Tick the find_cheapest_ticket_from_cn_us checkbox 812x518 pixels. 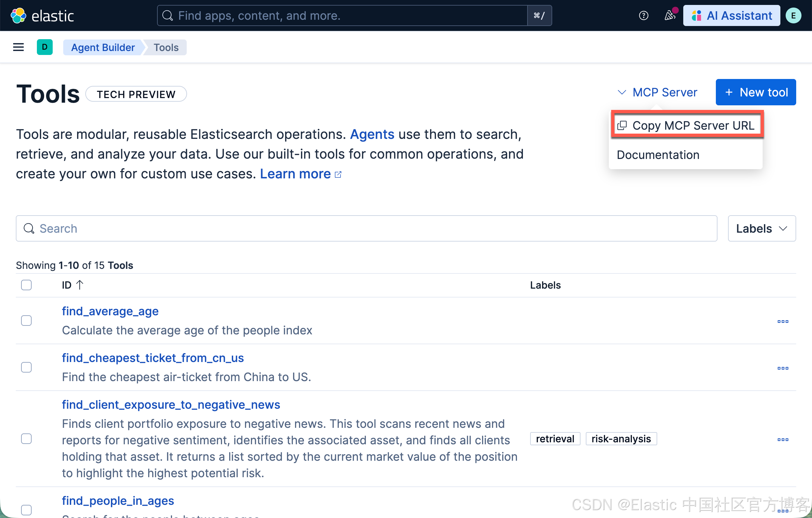pyautogui.click(x=26, y=367)
